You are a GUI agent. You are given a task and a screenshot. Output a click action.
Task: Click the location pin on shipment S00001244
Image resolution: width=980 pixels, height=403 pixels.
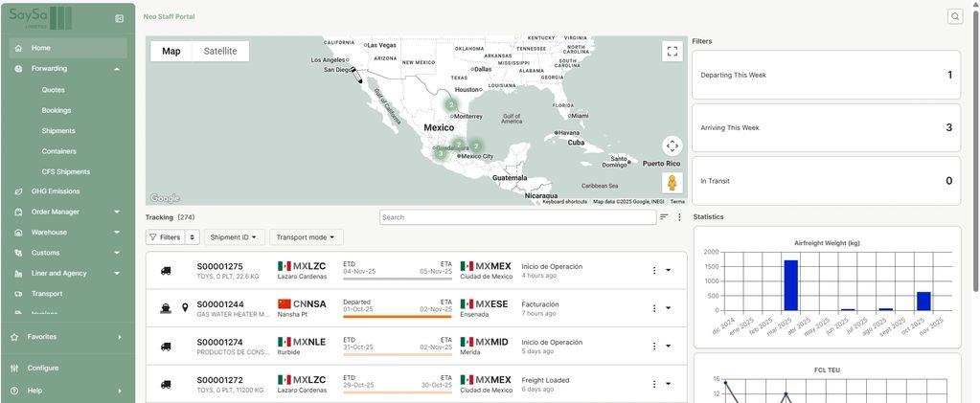coord(185,307)
